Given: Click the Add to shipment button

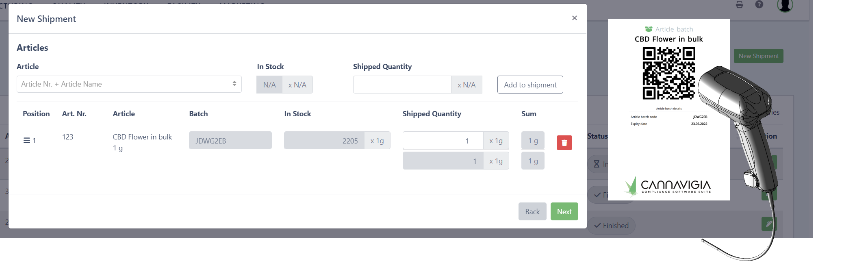Looking at the screenshot, I should click(530, 85).
